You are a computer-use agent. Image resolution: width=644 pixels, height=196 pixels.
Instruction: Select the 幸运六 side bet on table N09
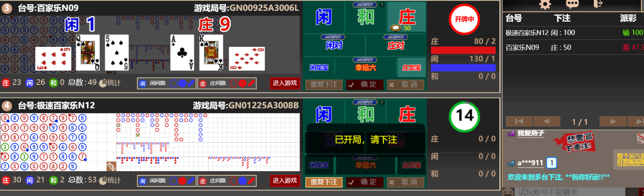click(365, 67)
